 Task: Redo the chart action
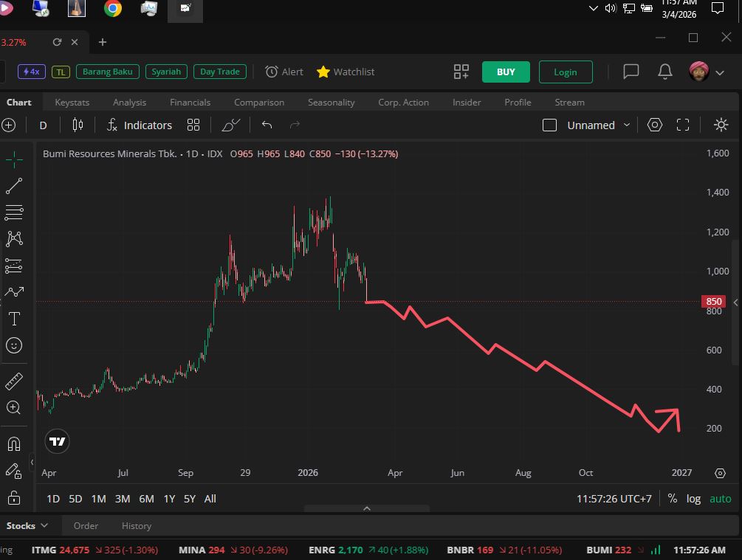tap(295, 125)
